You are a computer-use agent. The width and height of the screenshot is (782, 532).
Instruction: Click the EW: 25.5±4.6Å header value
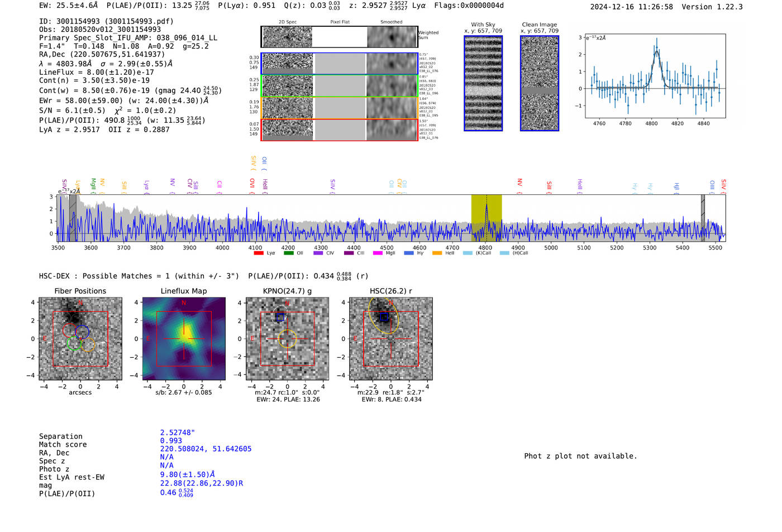point(68,6)
